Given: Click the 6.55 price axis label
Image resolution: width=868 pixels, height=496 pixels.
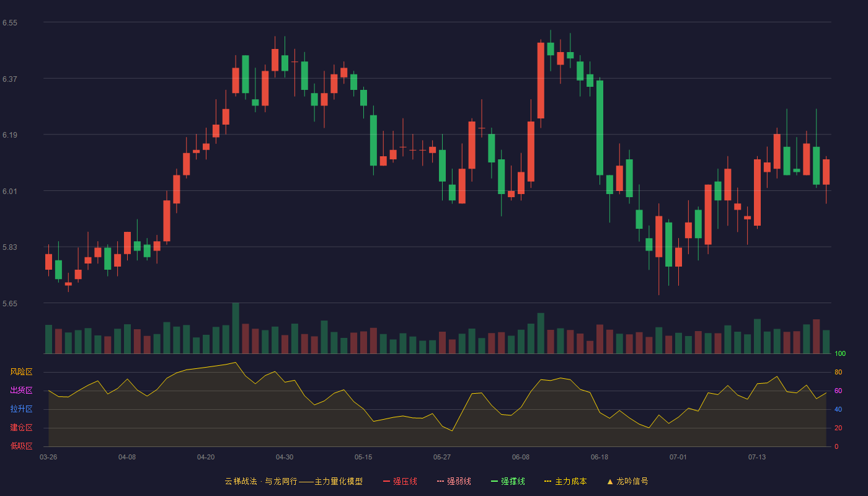Looking at the screenshot, I should coord(10,23).
